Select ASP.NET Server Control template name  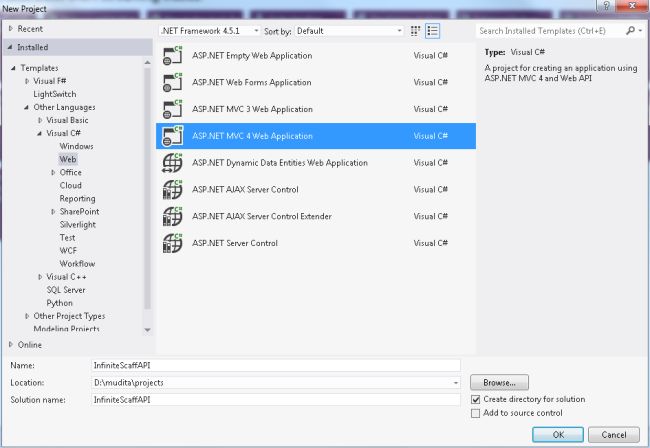click(x=235, y=243)
